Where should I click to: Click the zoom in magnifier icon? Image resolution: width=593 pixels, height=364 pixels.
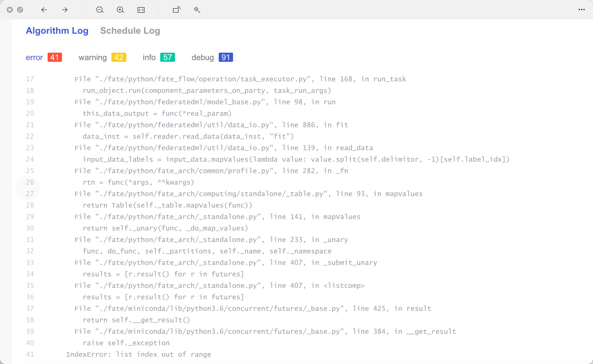[x=120, y=10]
